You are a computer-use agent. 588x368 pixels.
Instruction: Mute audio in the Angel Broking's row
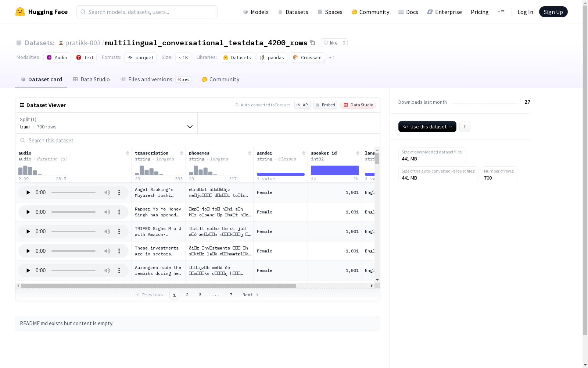pyautogui.click(x=107, y=192)
